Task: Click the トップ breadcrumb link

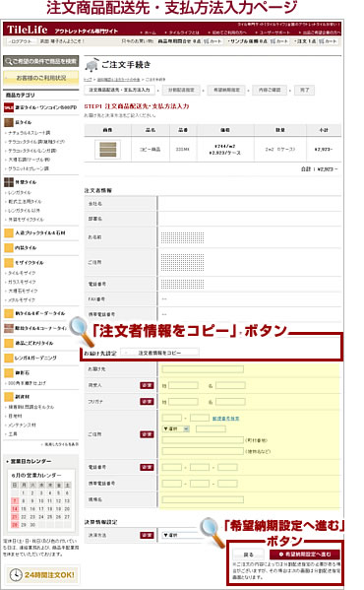Action: pyautogui.click(x=88, y=80)
